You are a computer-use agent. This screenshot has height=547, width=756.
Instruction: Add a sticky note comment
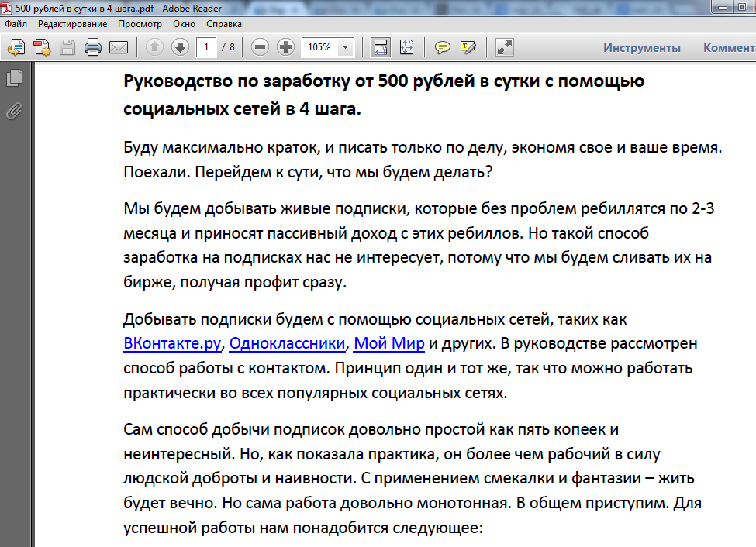tap(443, 47)
